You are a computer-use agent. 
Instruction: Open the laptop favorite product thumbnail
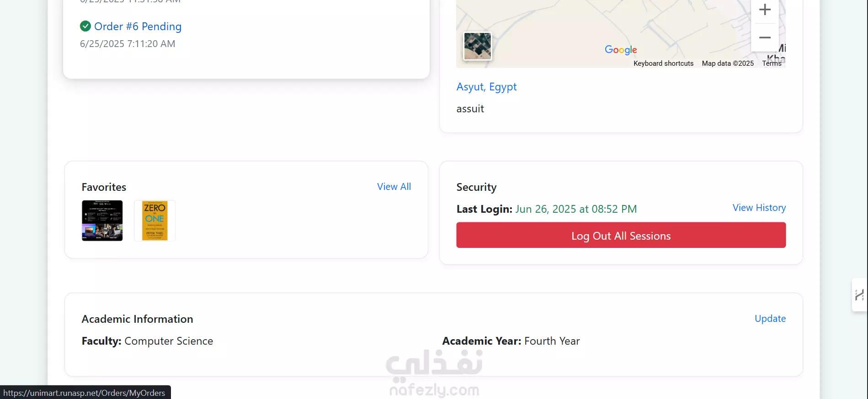coord(102,220)
